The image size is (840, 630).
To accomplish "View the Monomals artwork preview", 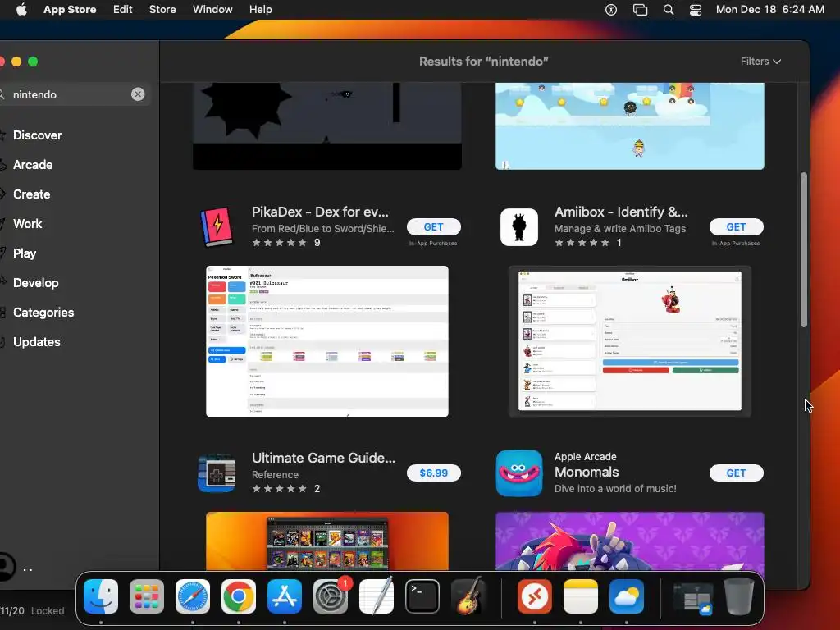I will [x=630, y=541].
